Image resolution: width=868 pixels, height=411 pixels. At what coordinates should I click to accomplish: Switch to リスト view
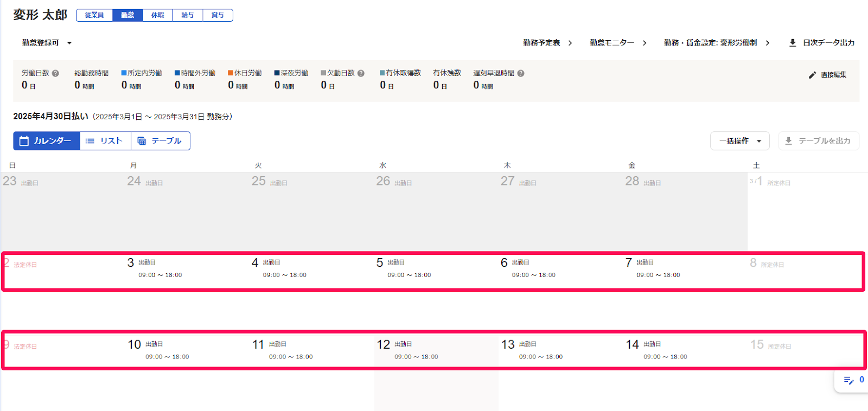coord(105,141)
